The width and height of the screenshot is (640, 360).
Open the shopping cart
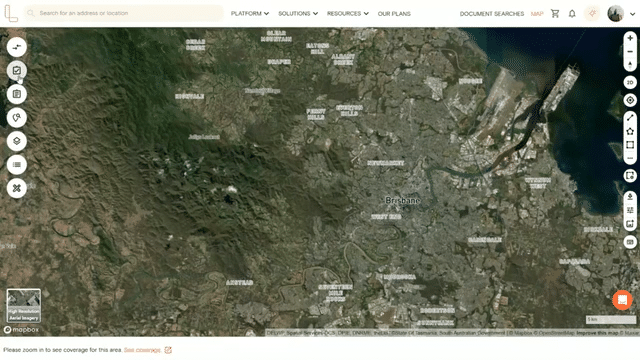[555, 13]
